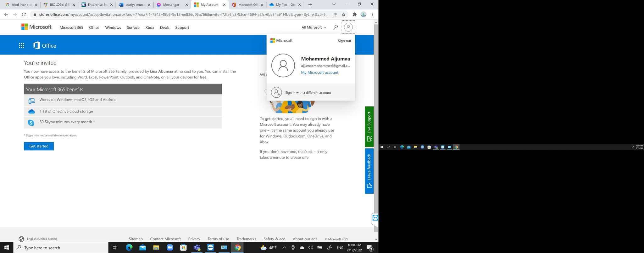Image resolution: width=644 pixels, height=253 pixels.
Task: Click the Windows taskbar search box
Action: pos(61,248)
